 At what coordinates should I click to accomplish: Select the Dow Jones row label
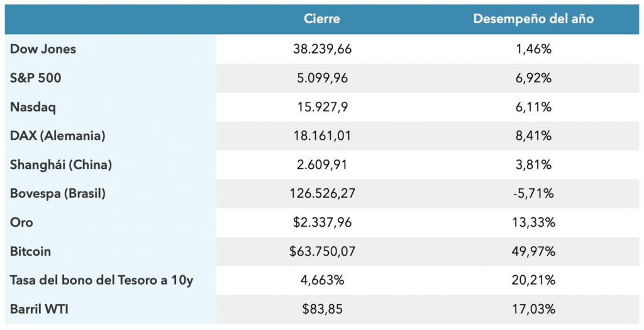[x=43, y=49]
